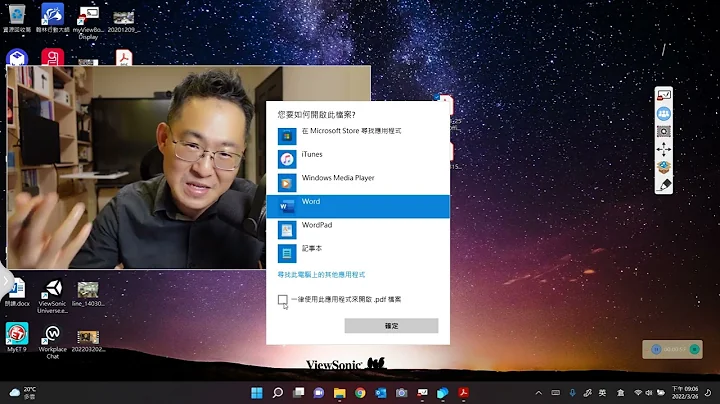
Task: Confirm with the 確定 button
Action: tap(391, 325)
